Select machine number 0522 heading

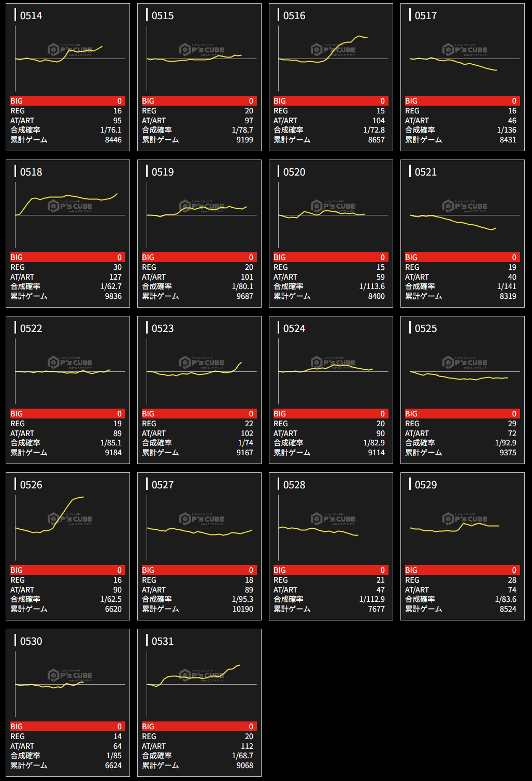31,328
